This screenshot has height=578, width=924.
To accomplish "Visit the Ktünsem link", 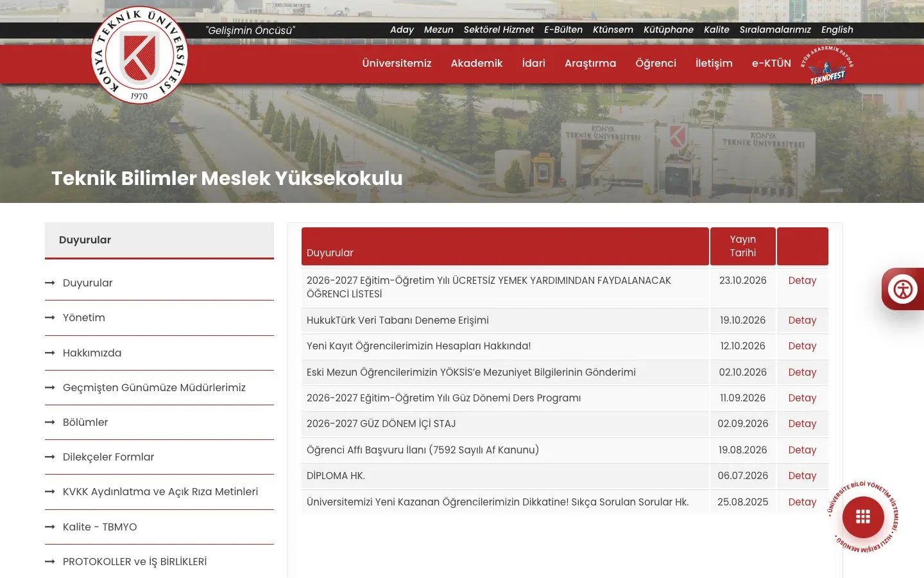I will 613,30.
